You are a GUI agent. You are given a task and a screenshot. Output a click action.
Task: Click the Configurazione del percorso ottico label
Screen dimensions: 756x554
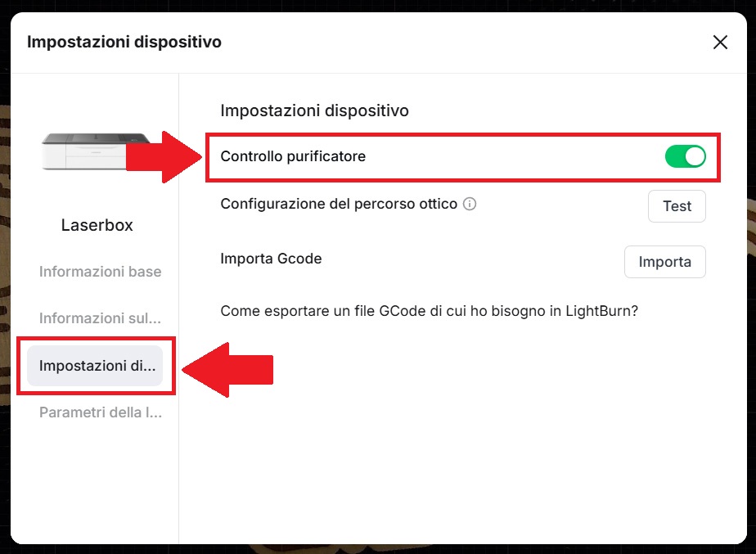[x=339, y=204]
